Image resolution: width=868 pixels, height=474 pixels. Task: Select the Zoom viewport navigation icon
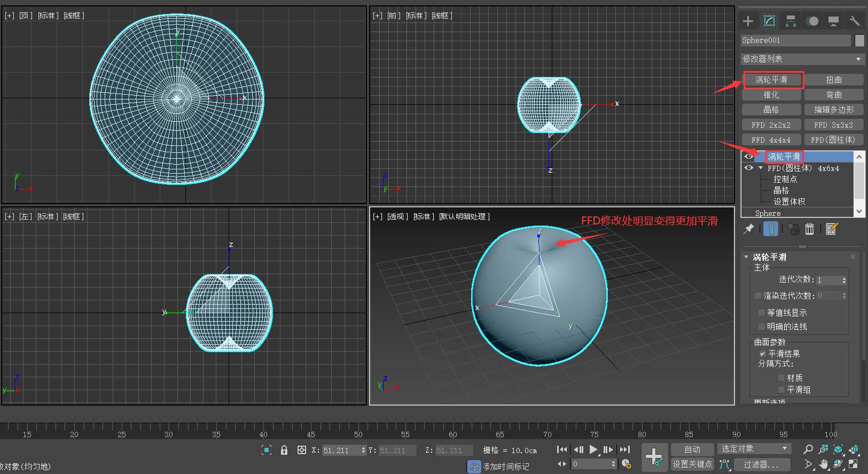pos(808,449)
